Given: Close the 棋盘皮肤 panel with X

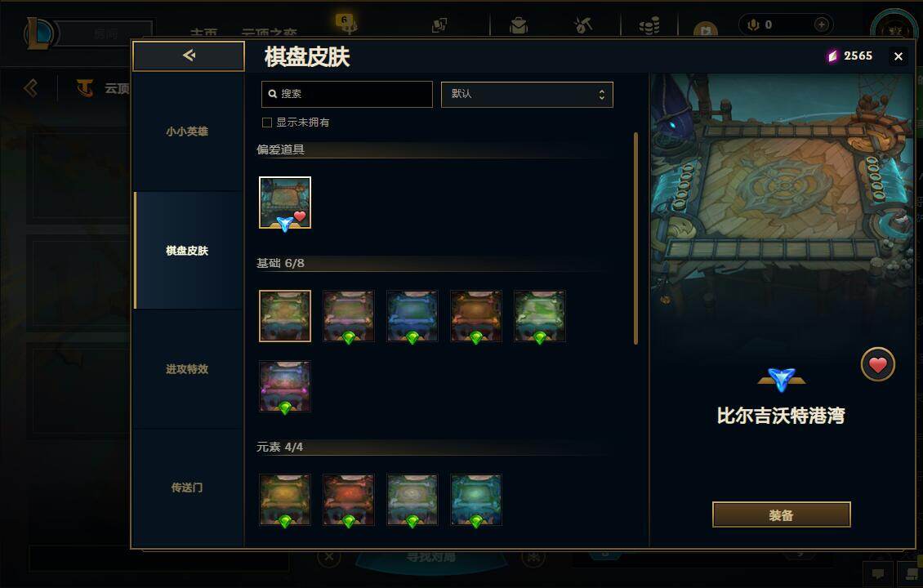Looking at the screenshot, I should pyautogui.click(x=898, y=56).
